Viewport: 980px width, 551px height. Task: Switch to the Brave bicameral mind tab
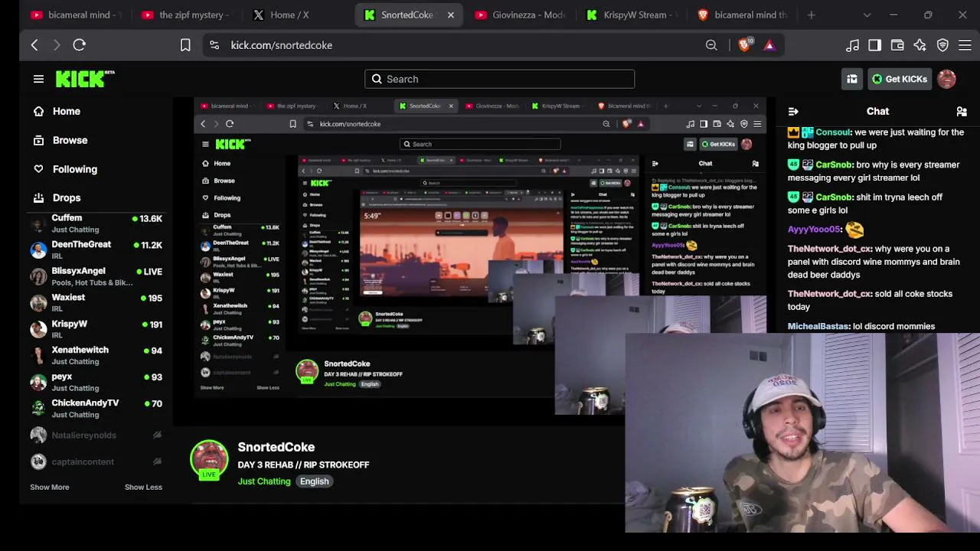coord(743,15)
